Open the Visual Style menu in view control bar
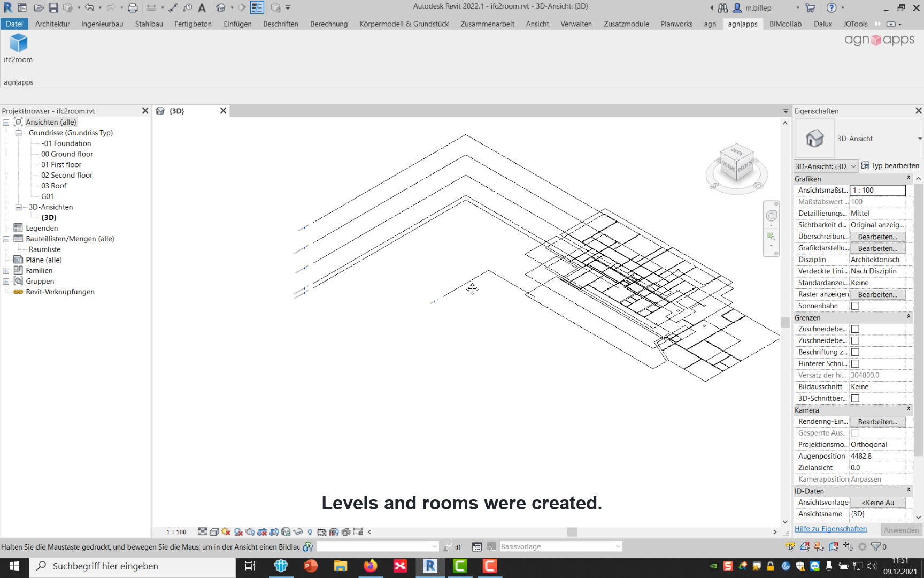924x578 pixels. point(214,532)
